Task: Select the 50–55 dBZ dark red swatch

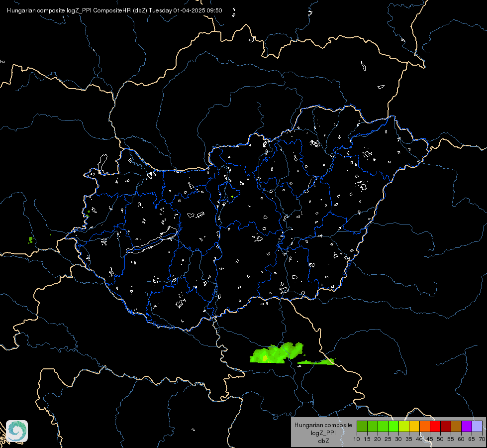Action: pos(446,426)
